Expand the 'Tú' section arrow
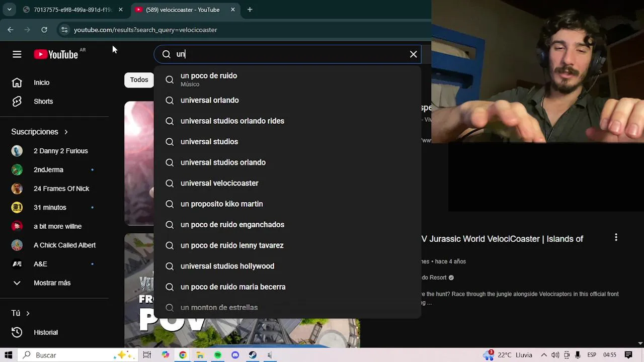Image resolution: width=644 pixels, height=362 pixels. [28, 313]
